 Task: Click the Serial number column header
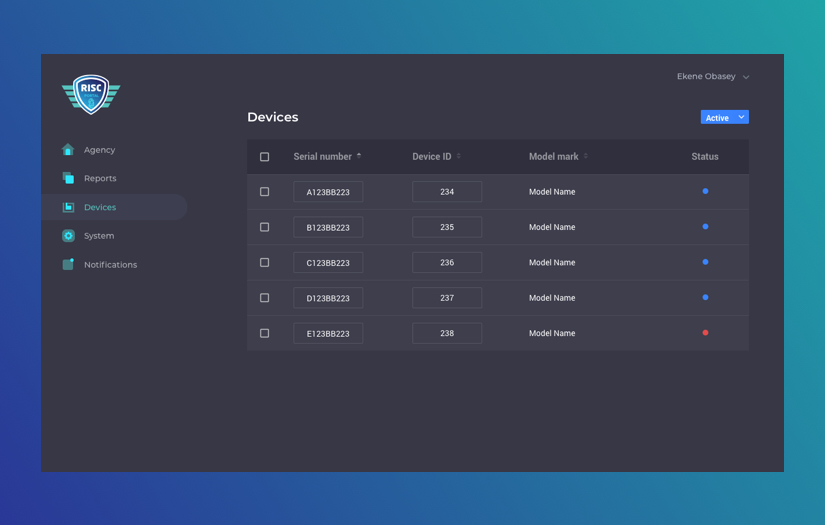(x=323, y=156)
